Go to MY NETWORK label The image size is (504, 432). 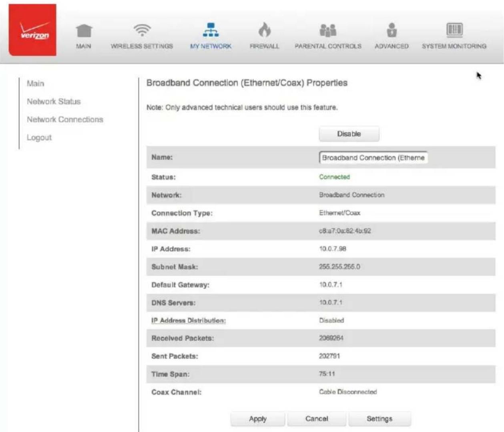click(211, 46)
